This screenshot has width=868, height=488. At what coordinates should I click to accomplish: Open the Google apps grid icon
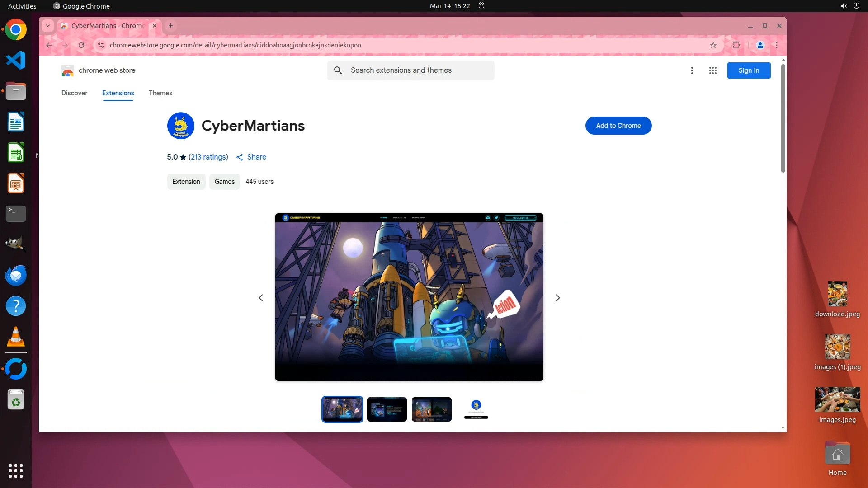tap(713, 70)
